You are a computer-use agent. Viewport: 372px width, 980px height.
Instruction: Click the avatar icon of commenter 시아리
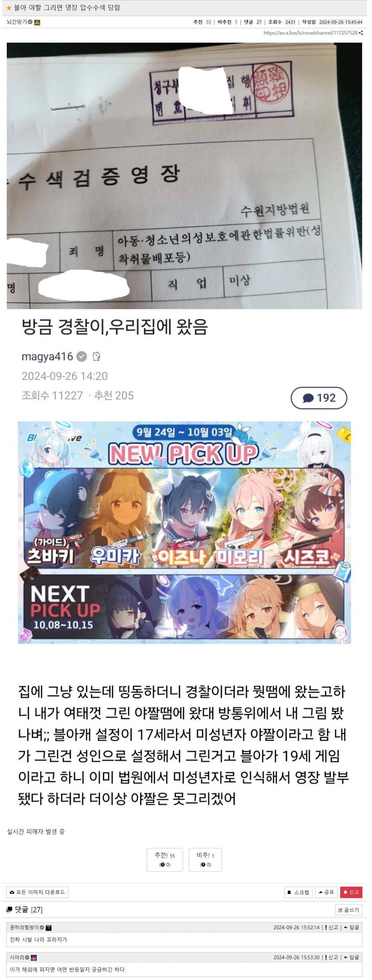point(34,957)
